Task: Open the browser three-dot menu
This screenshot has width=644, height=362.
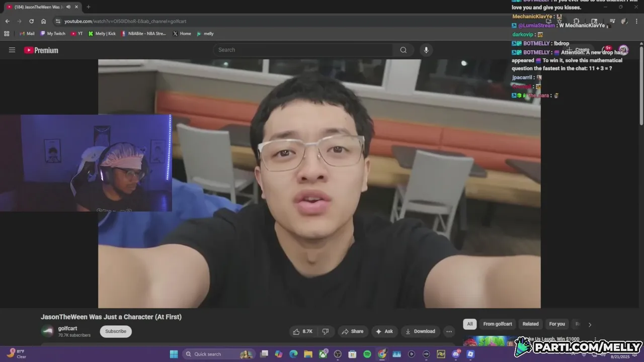Action: click(636, 21)
